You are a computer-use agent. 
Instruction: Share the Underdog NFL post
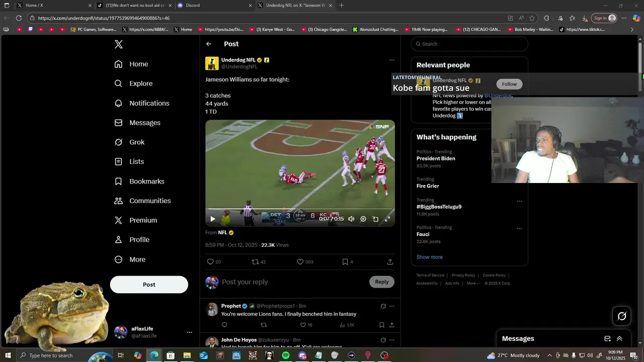(x=390, y=262)
